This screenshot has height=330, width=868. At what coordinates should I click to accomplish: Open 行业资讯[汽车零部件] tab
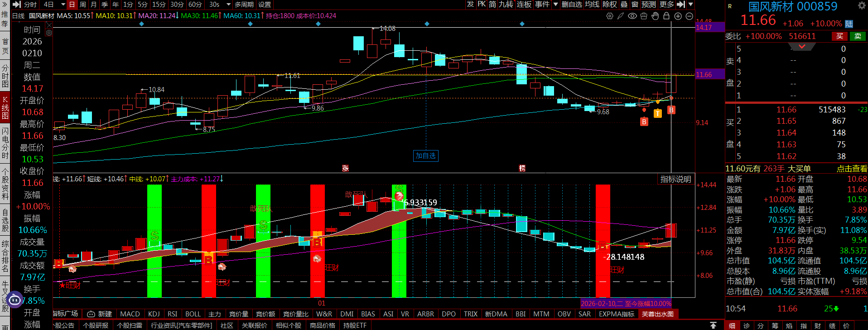[x=181, y=325]
